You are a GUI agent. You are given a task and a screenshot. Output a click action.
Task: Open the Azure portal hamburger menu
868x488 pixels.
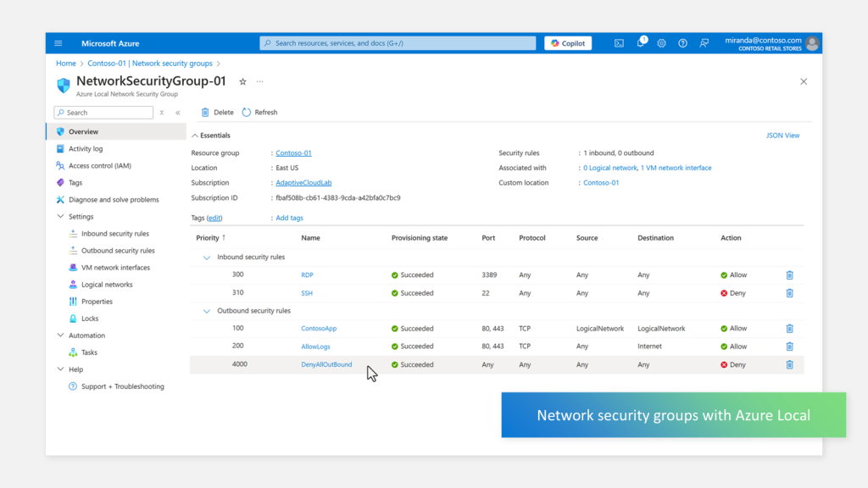point(58,43)
